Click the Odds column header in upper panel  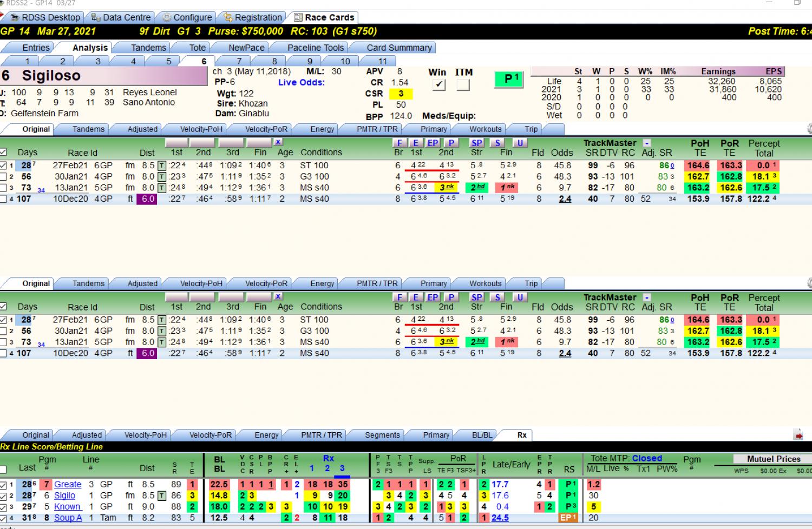pos(562,153)
